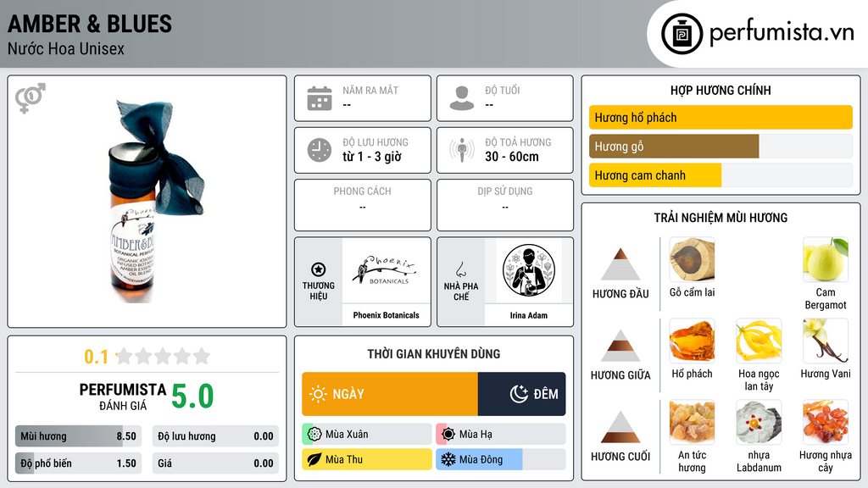Click the person icon for Độ tuổi
Screen dimensions: 868x488
(x=462, y=98)
